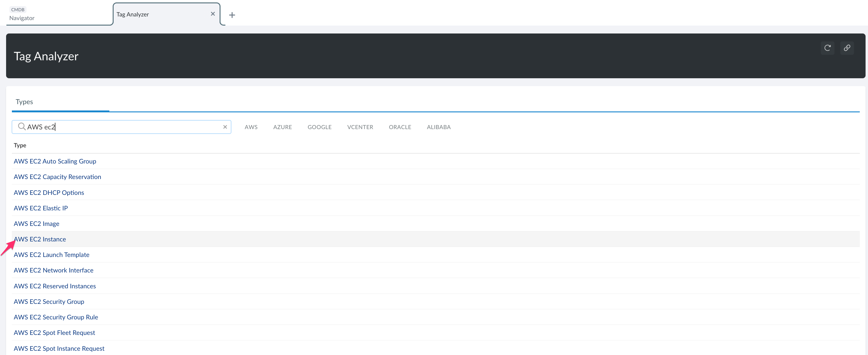The height and width of the screenshot is (355, 868).
Task: Clear the search field using the X icon
Action: pos(225,127)
